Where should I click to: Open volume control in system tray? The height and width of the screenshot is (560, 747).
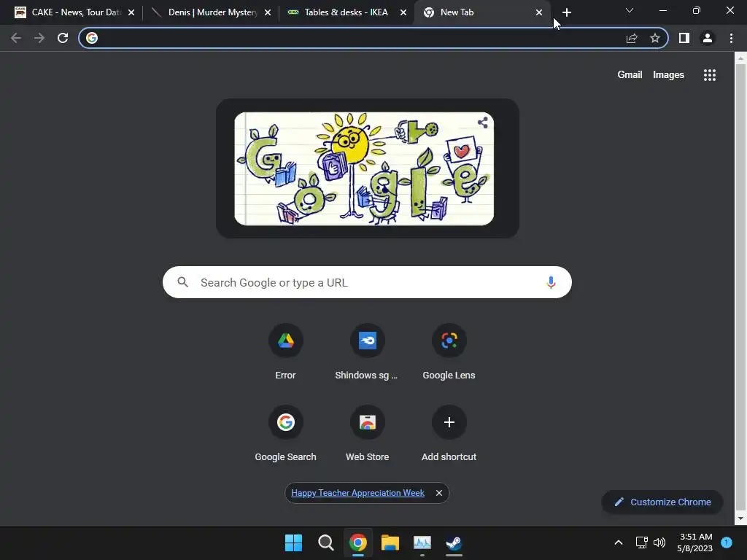[x=659, y=542]
